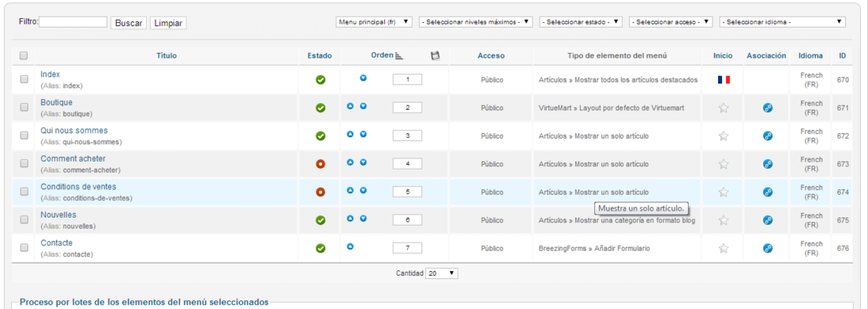The height and width of the screenshot is (309, 868).
Task: Publish the Comment acheter menu item
Action: tap(320, 164)
